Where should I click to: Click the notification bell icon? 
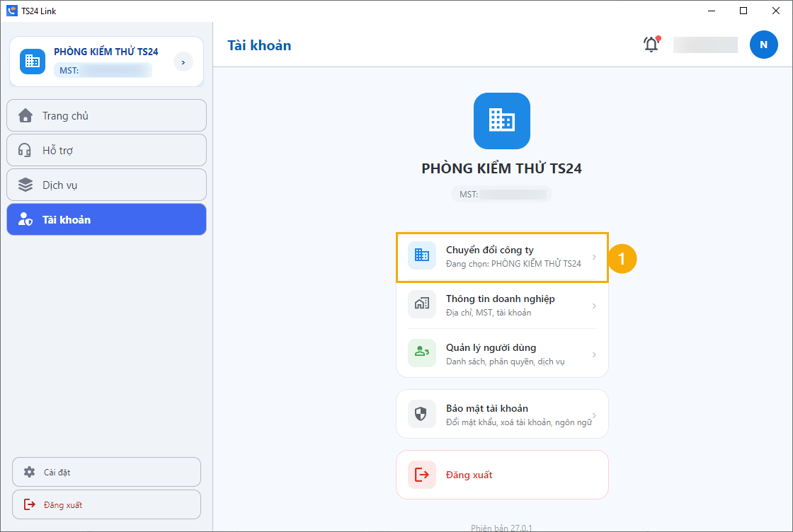coord(651,45)
